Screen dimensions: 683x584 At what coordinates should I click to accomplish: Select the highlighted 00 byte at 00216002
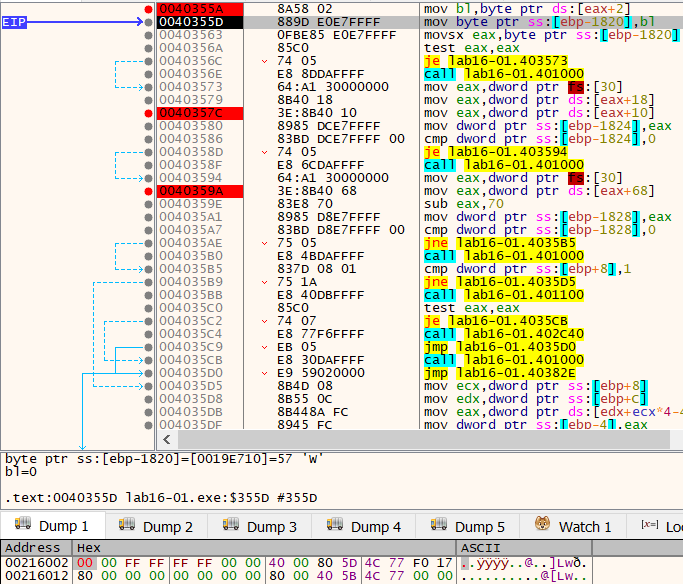click(x=85, y=563)
